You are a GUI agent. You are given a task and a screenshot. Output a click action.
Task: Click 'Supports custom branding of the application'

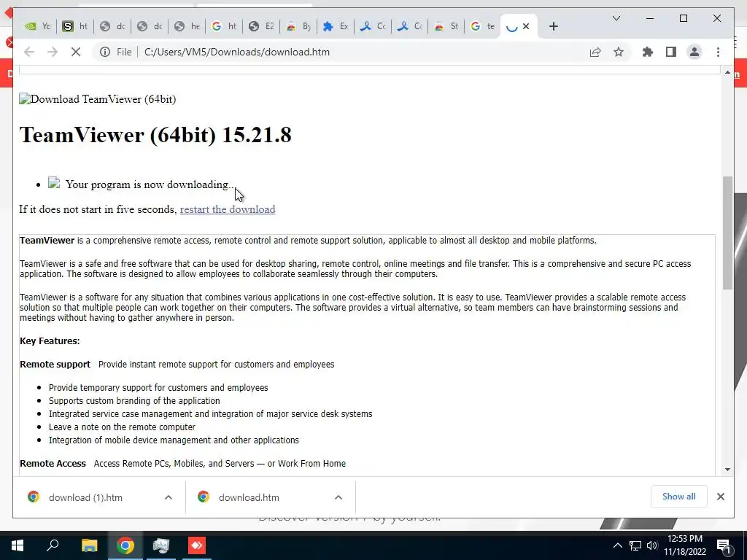pyautogui.click(x=134, y=401)
